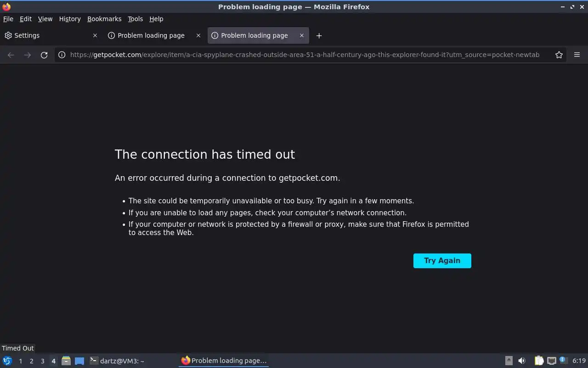Viewport: 588px width, 368px height.
Task: Switch to workspace 2
Action: click(x=31, y=361)
